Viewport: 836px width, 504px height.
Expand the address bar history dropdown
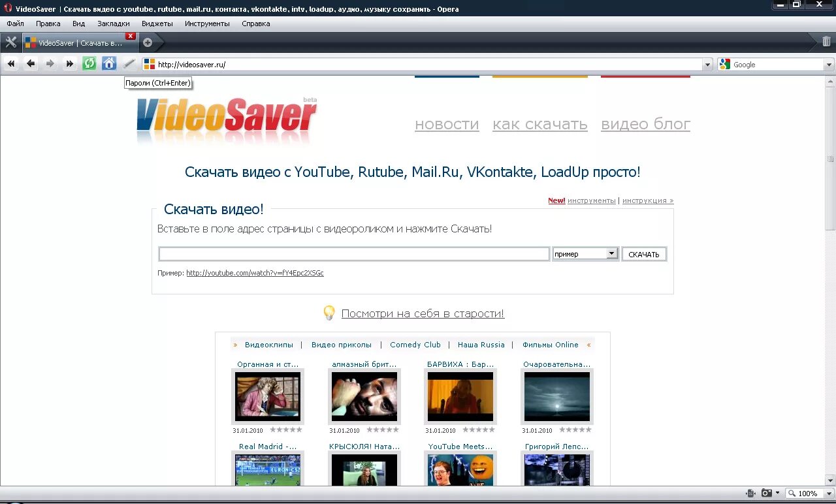707,65
